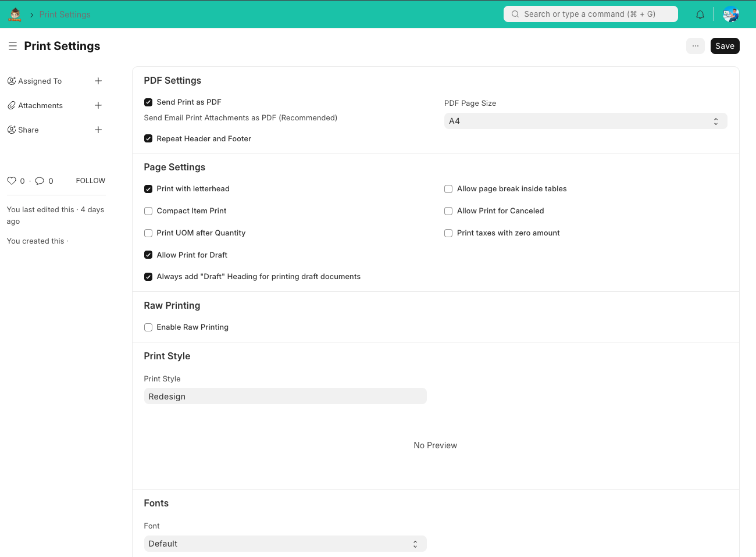Screen dimensions: 756x557
Task: Click Print Settings breadcrumb
Action: coord(65,15)
